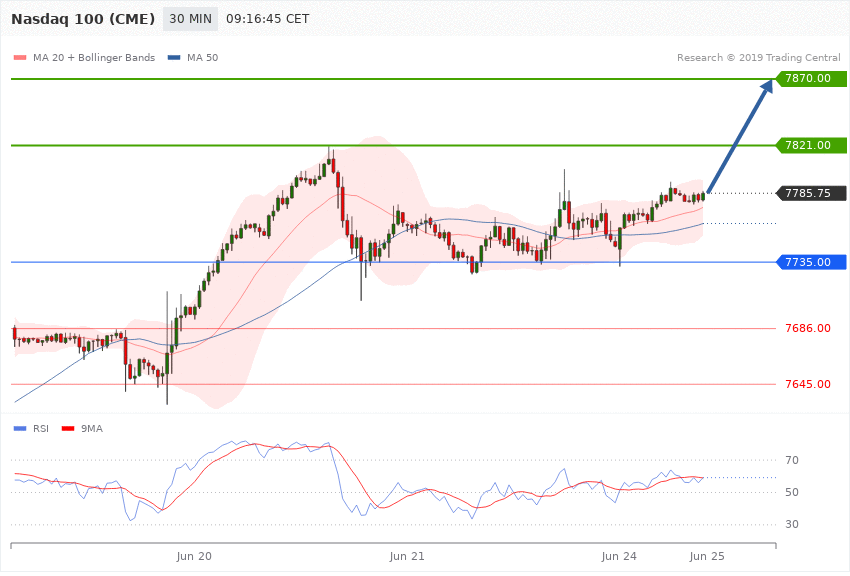The height and width of the screenshot is (576, 850).
Task: Click the Jun 24 date axis label
Action: click(x=619, y=556)
